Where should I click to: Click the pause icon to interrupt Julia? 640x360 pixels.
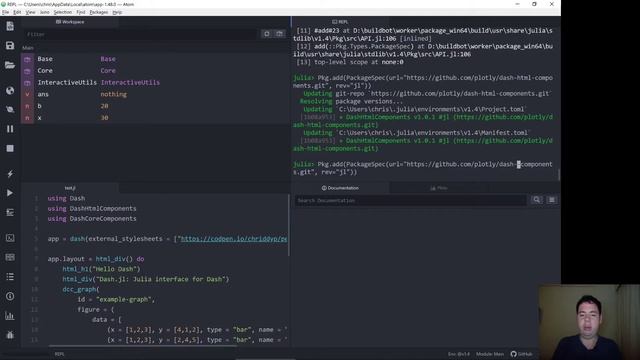[10, 129]
